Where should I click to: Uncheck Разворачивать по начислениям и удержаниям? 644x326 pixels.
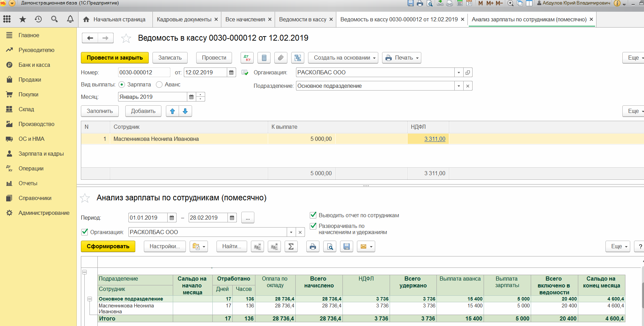(x=313, y=226)
